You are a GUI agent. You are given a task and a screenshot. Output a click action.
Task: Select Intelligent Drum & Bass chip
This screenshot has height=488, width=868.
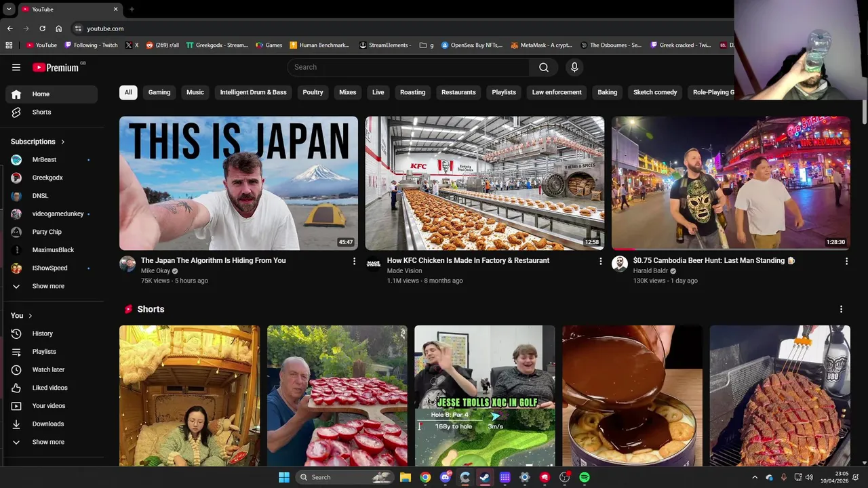[253, 92]
